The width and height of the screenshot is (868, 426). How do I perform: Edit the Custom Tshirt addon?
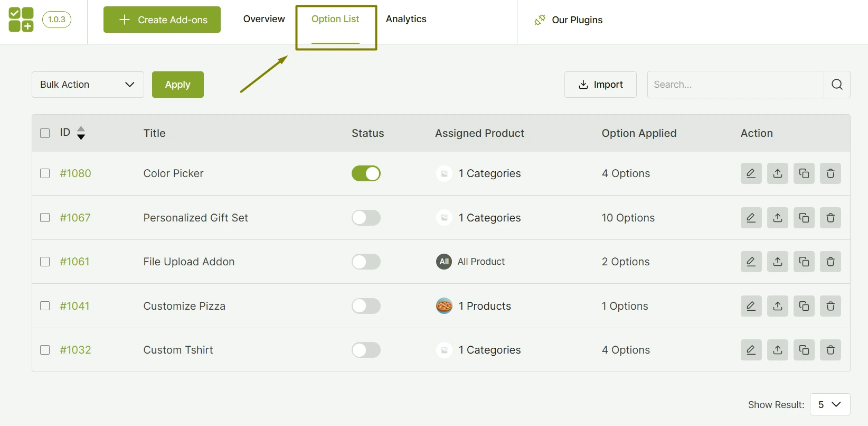point(751,350)
